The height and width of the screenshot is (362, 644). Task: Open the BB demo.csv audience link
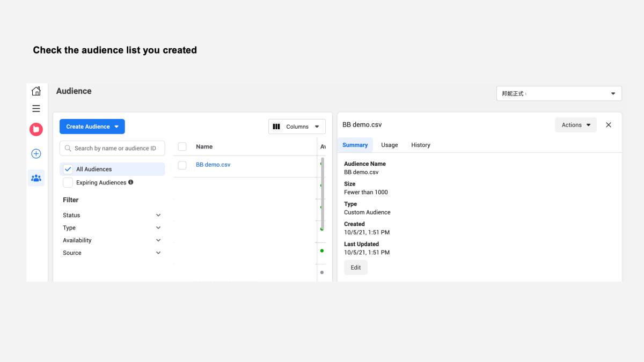coord(213,165)
